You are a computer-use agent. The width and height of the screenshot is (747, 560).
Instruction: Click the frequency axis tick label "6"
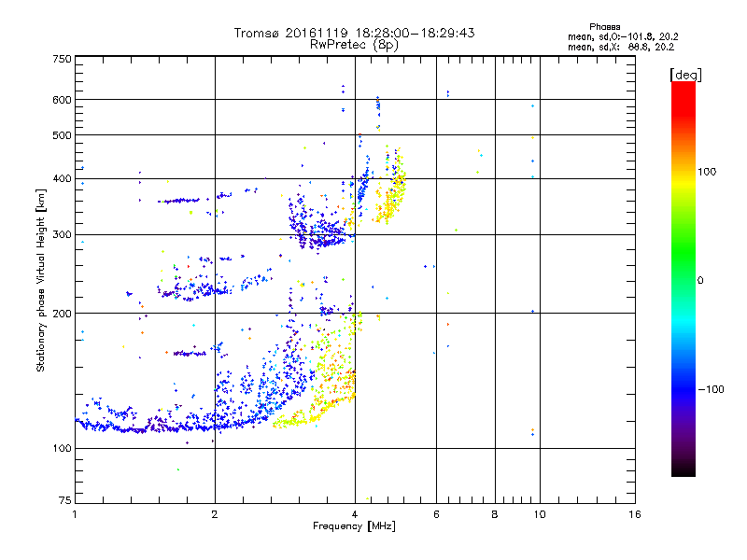pyautogui.click(x=436, y=514)
